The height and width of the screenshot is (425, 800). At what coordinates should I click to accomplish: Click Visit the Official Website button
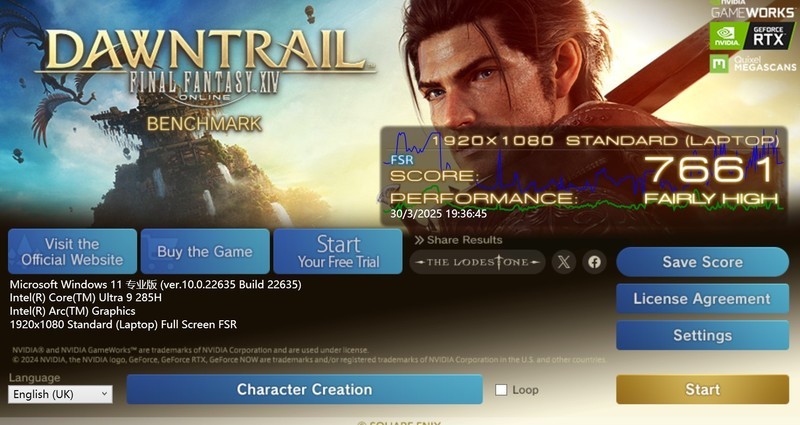pyautogui.click(x=72, y=252)
